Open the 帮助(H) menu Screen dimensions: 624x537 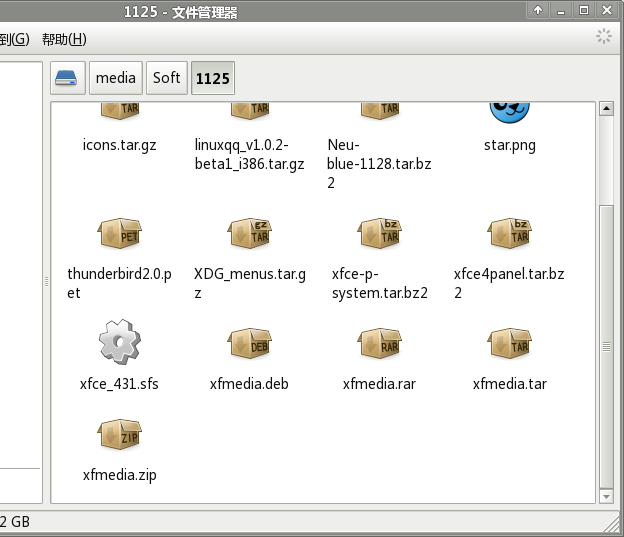coord(64,39)
